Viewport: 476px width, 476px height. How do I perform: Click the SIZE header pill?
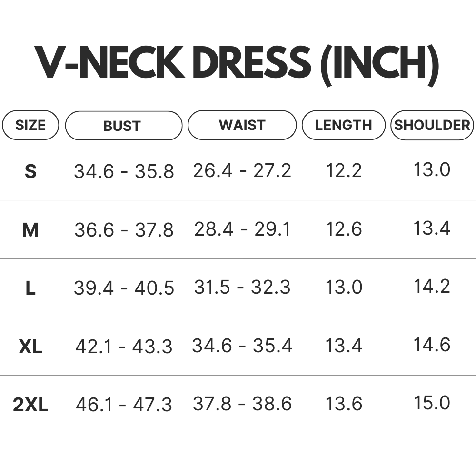[30, 125]
